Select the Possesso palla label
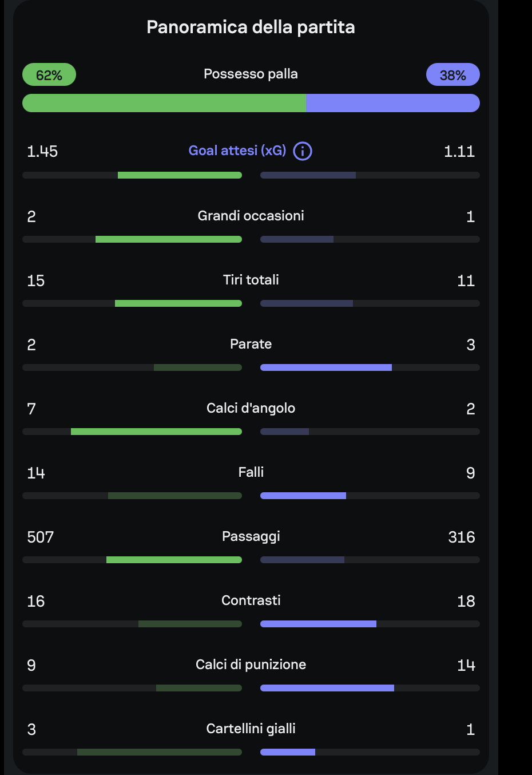Screen dimensions: 532x775 pos(251,74)
